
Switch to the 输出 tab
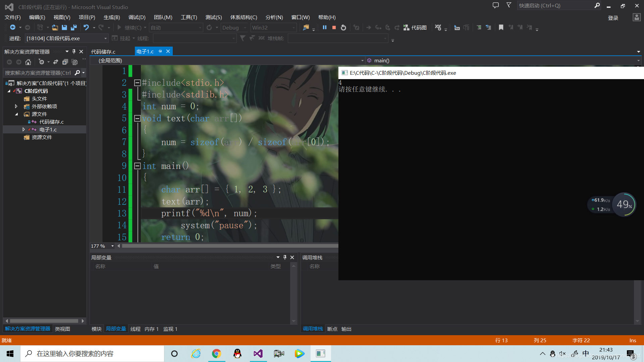[x=346, y=329]
